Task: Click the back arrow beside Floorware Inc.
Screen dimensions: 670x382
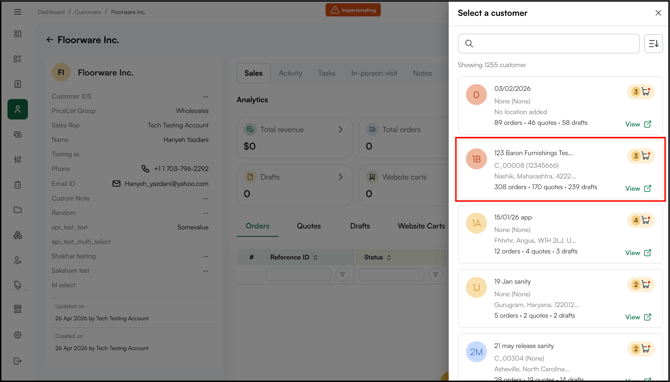Action: [50, 40]
